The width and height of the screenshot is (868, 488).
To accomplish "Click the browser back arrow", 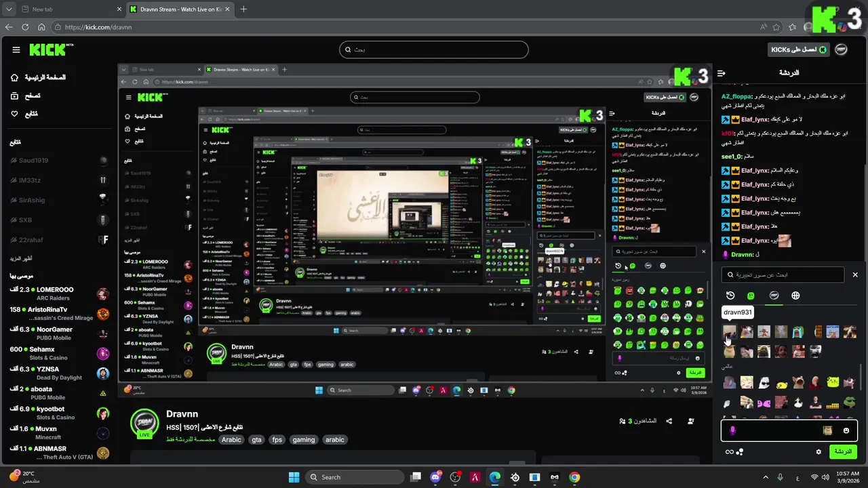I will [x=9, y=27].
